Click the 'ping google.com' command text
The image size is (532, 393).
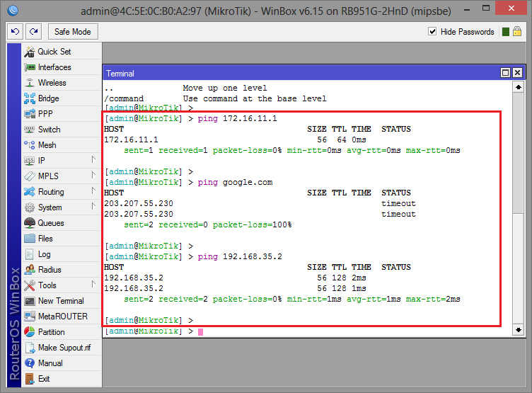235,183
